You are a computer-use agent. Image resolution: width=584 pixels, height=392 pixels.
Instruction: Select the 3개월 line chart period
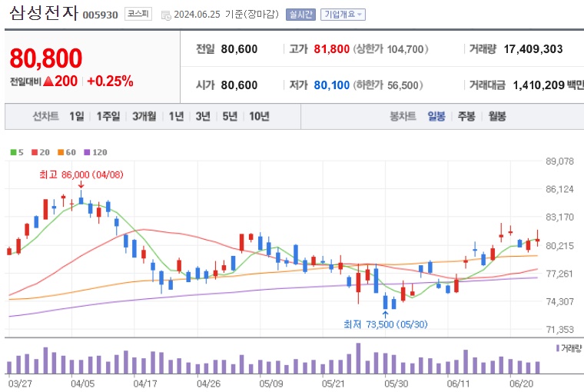(144, 116)
